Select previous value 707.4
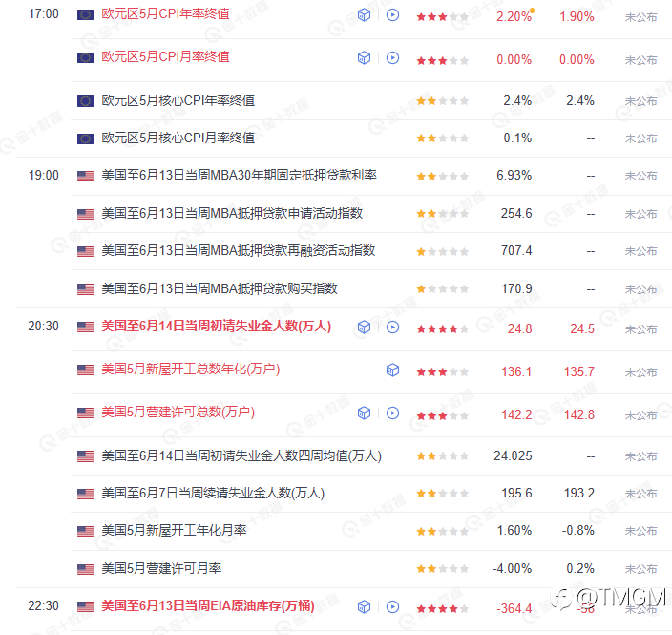The height and width of the screenshot is (635, 672). coord(516,251)
